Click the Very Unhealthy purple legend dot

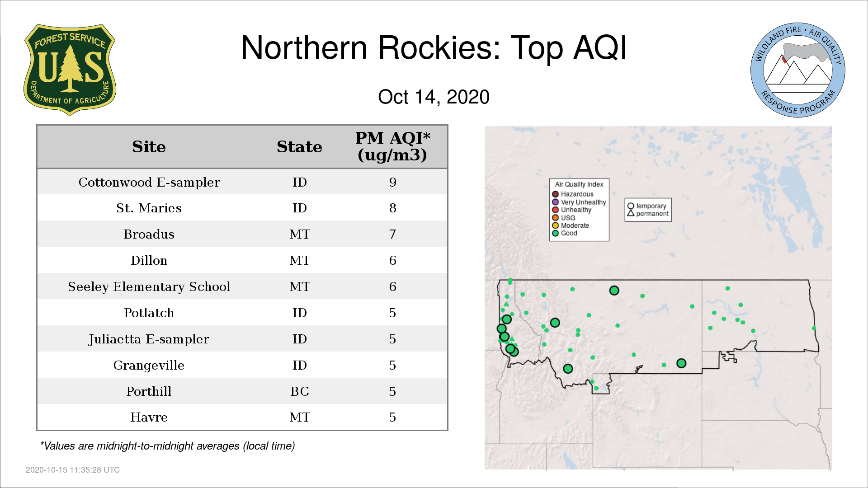point(555,202)
